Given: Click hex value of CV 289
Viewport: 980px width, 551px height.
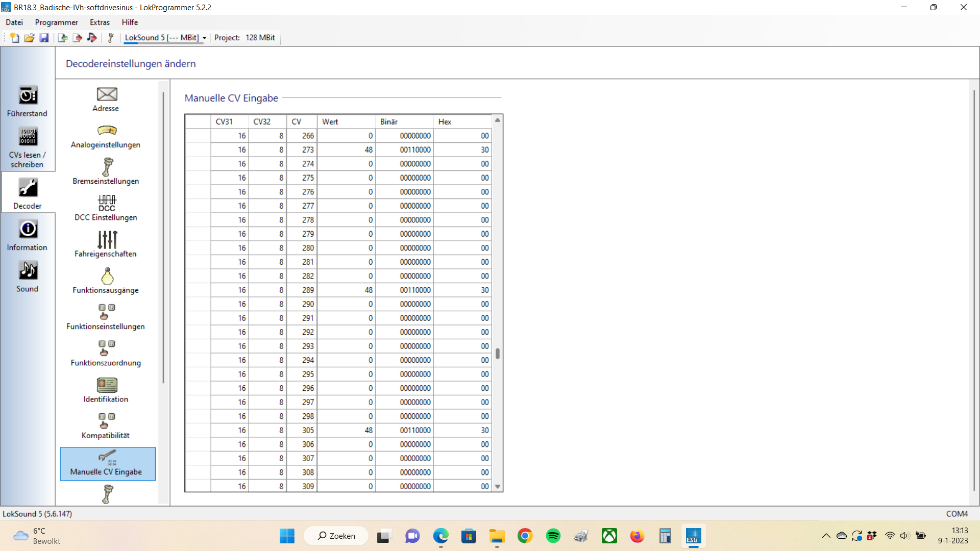Looking at the screenshot, I should (462, 290).
